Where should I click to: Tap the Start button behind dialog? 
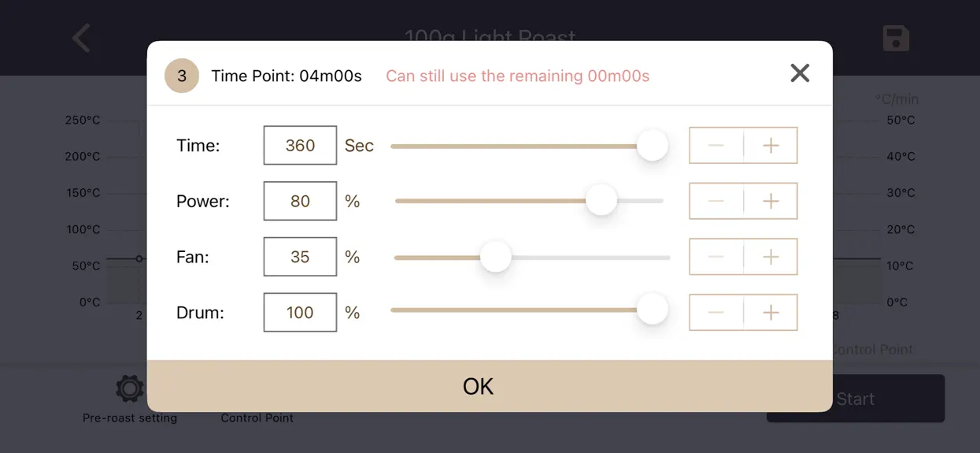coord(856,399)
